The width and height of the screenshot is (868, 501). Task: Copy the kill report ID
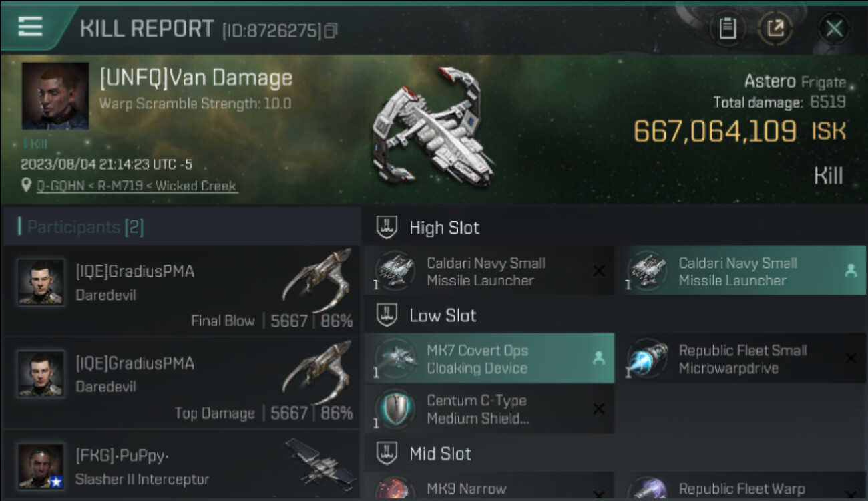coord(331,31)
